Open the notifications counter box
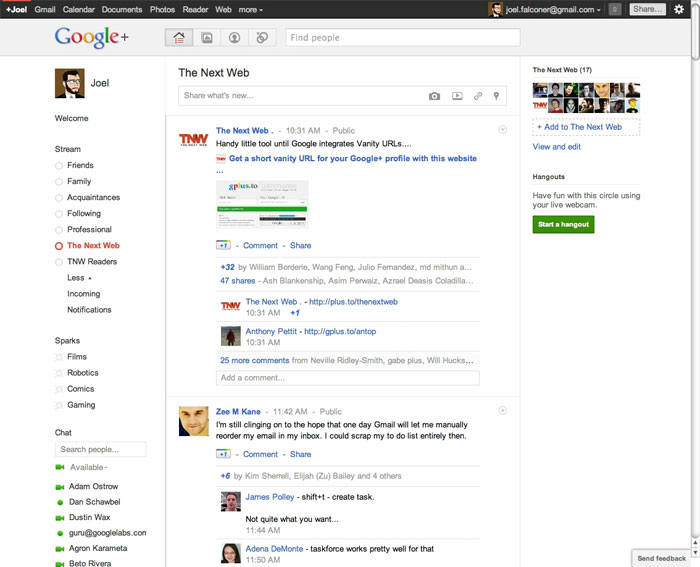Screen dimensions: 700x567 point(615,9)
